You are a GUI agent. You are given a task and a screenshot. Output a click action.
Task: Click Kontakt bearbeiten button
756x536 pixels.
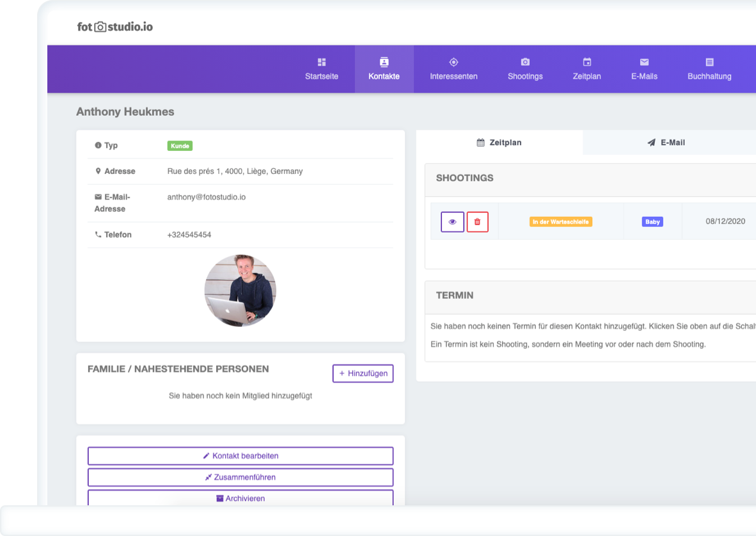(240, 456)
